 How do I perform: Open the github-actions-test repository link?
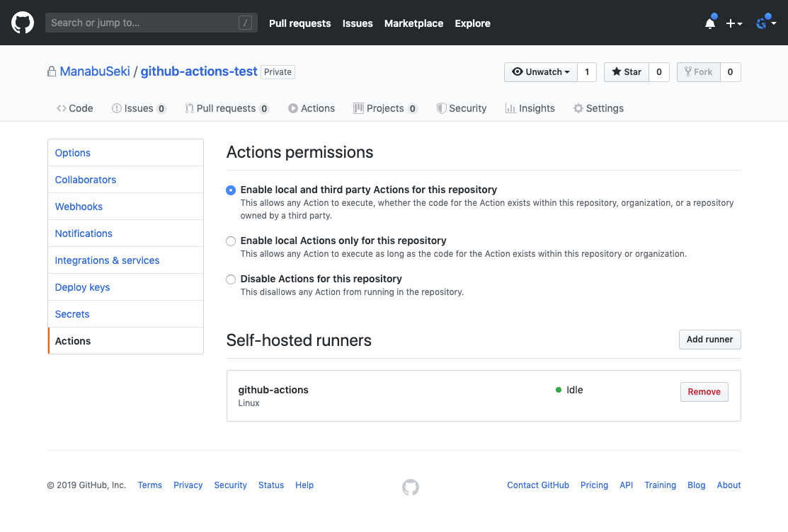[x=199, y=71]
